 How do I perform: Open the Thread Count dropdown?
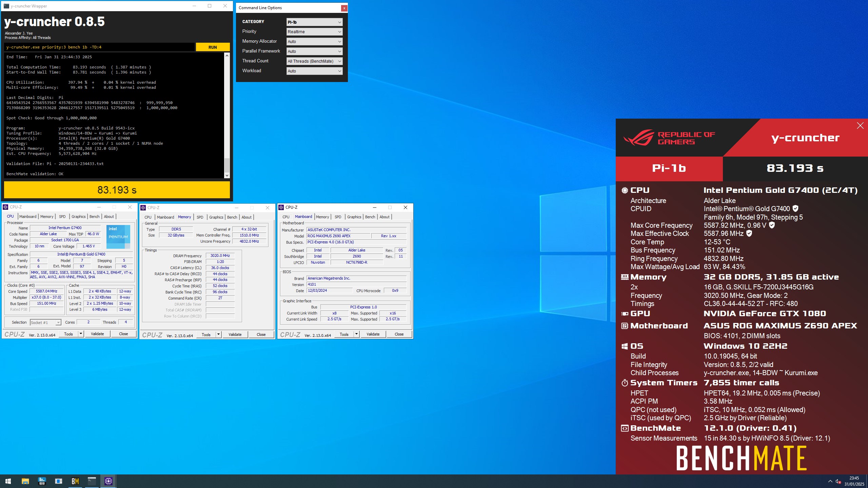pyautogui.click(x=314, y=61)
